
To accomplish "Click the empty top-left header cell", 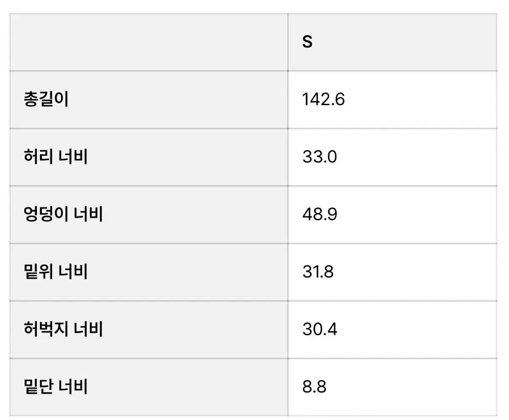I will pos(148,42).
